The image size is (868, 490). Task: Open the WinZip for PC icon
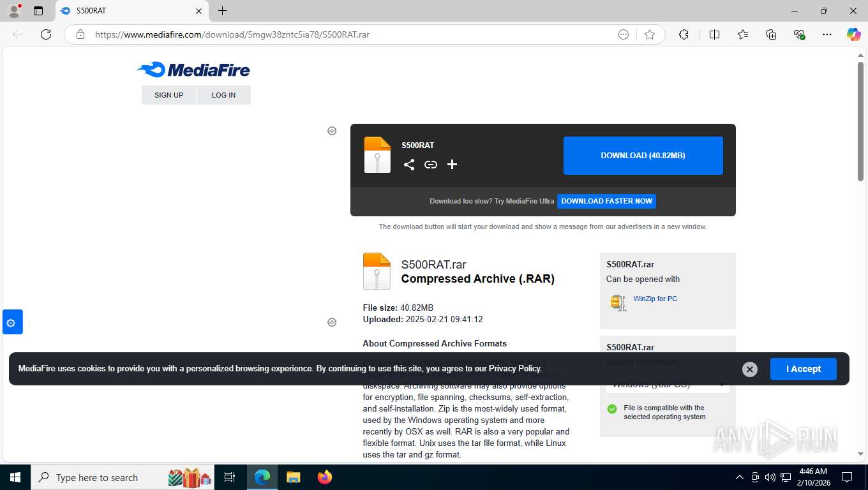point(618,302)
